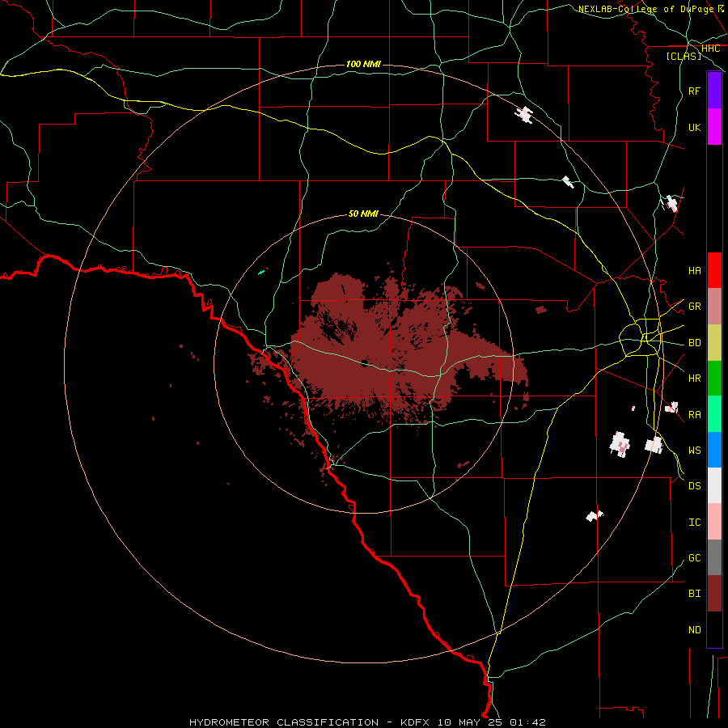Click the purple RF color swatch in legend
728x728 pixels.
coord(714,91)
